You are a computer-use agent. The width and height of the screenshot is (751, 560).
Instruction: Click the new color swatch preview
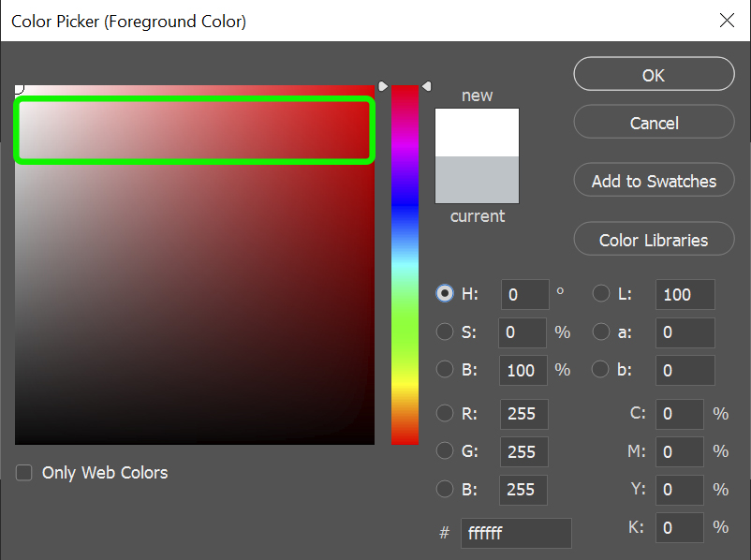point(477,132)
